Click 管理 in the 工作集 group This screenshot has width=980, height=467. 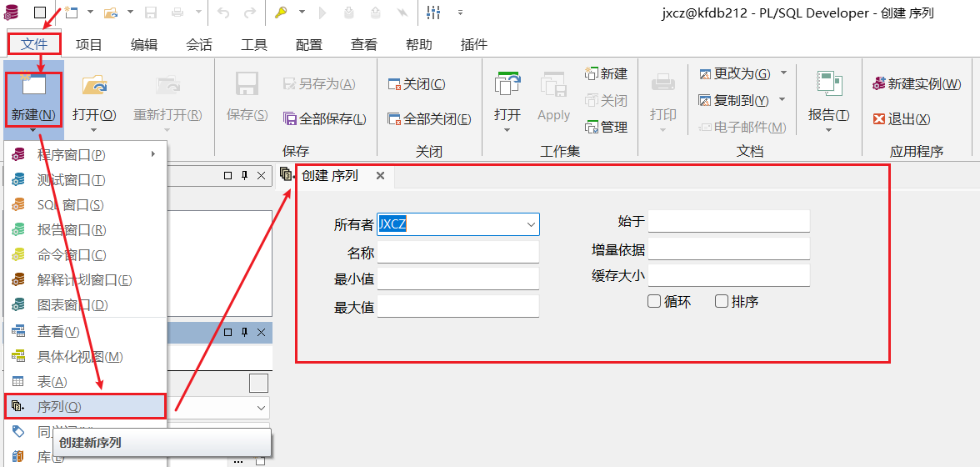(x=606, y=128)
